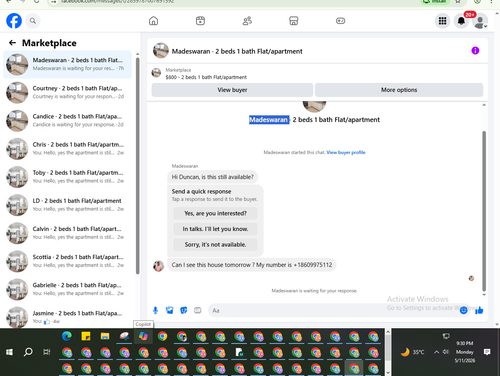This screenshot has width=500, height=376.
Task: Click the message with phone number +18609975112
Action: click(252, 265)
